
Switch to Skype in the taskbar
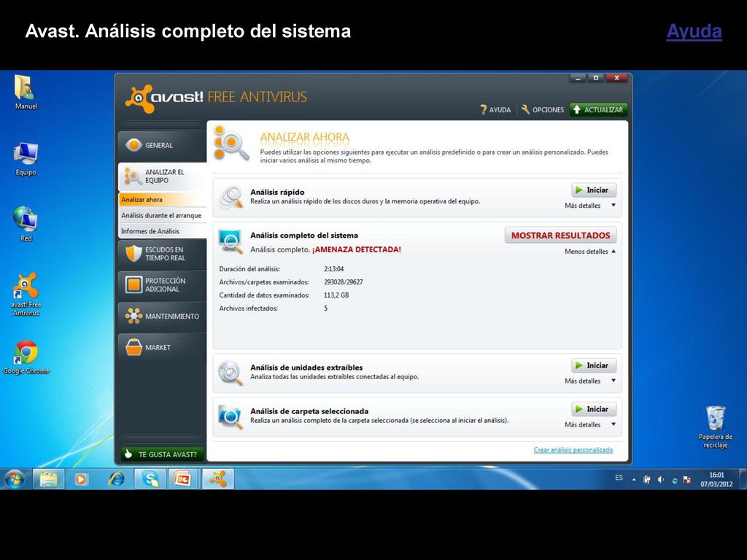pos(150,478)
